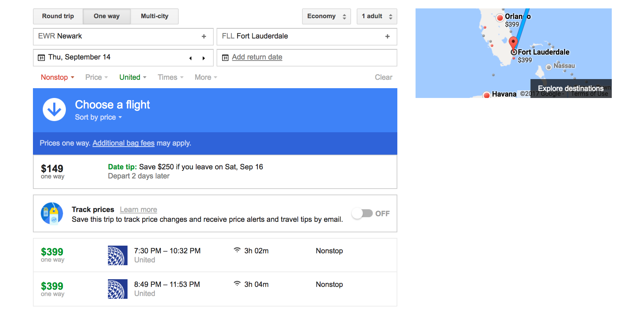Expand the Nonstop stops filter
This screenshot has width=644, height=310.
click(57, 77)
